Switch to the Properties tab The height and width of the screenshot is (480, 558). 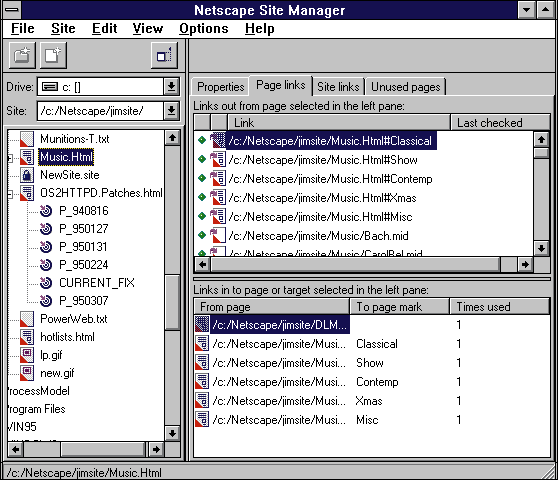[220, 87]
